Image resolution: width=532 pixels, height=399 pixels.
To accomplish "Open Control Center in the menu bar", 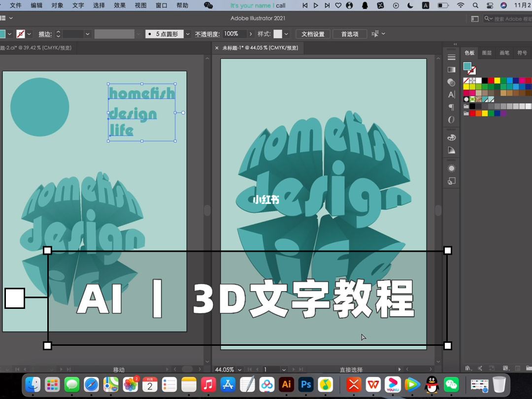I will 490,5.
